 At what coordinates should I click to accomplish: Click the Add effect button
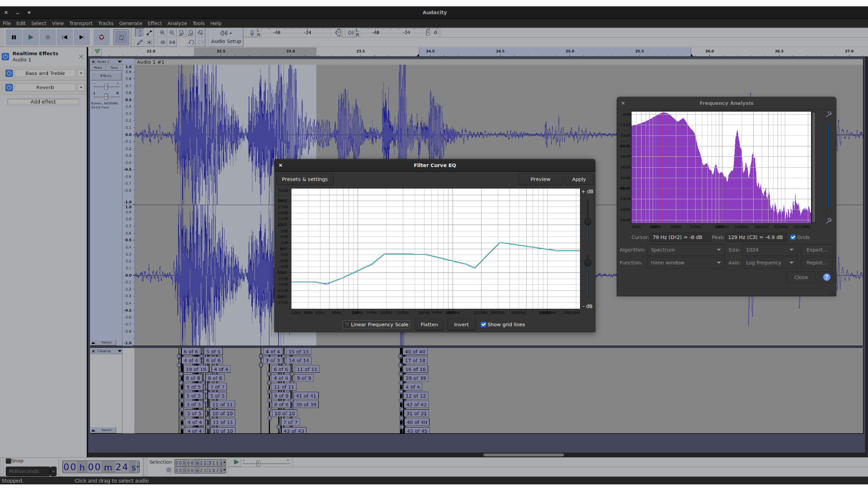(x=43, y=102)
